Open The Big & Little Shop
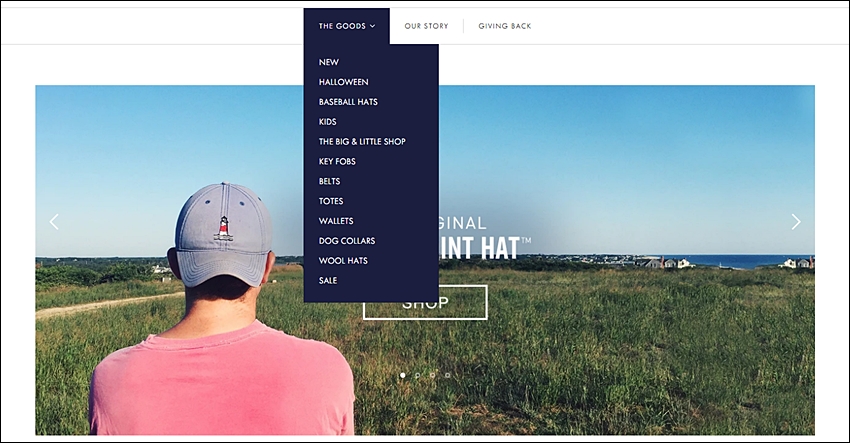 [362, 142]
